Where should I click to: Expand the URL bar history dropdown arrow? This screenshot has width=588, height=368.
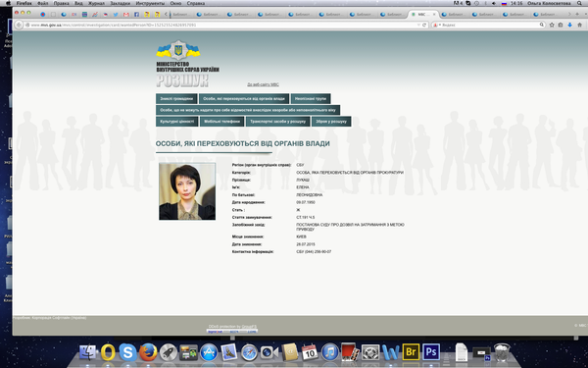point(418,25)
